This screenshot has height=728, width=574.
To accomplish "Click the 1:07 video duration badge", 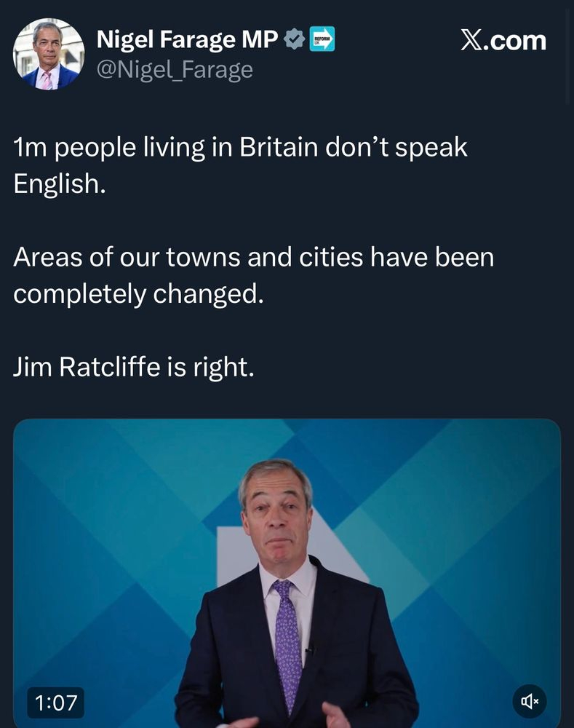I will point(56,703).
